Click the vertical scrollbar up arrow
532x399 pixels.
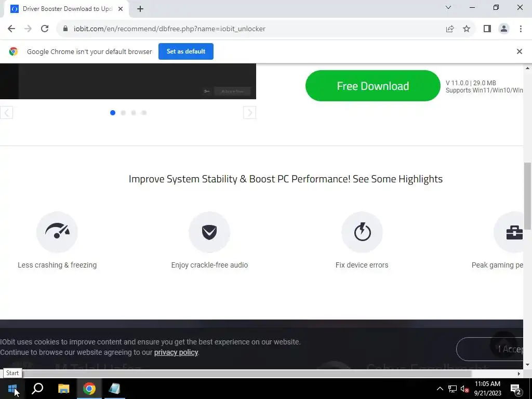pyautogui.click(x=527, y=68)
